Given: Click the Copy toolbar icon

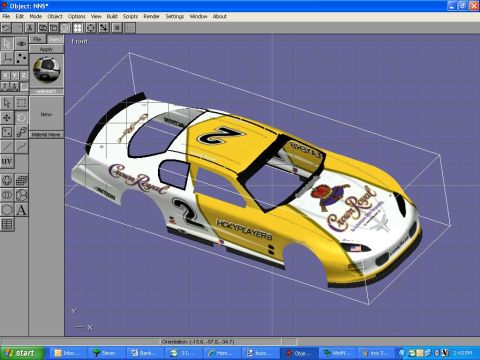Looking at the screenshot, I should (43, 28).
